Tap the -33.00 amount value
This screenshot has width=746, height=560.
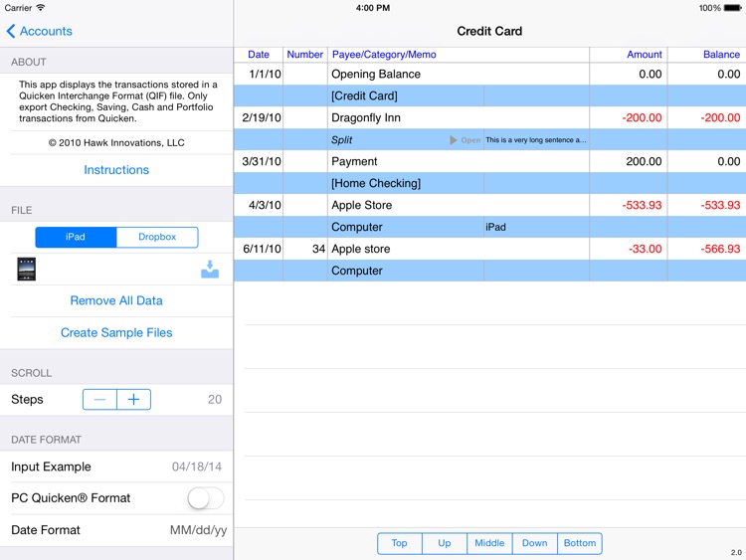click(645, 249)
